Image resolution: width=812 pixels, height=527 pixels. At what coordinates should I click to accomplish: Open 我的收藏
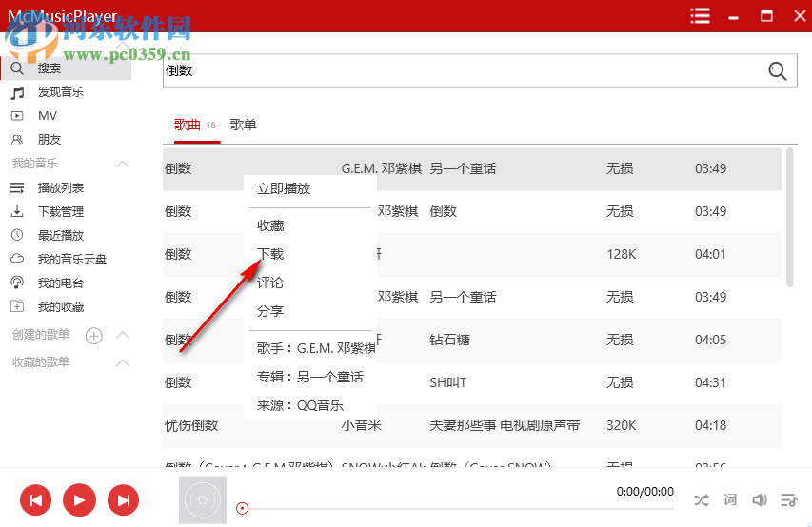click(61, 307)
